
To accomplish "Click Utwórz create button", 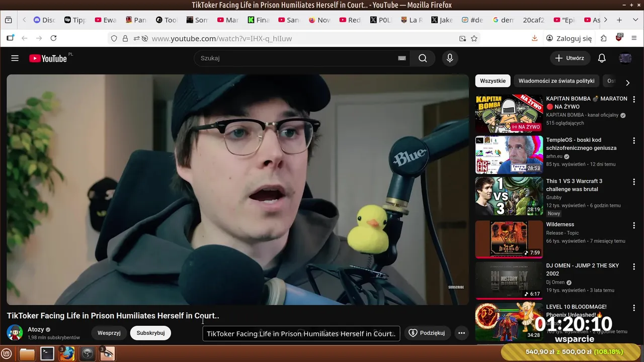I will pos(570,58).
